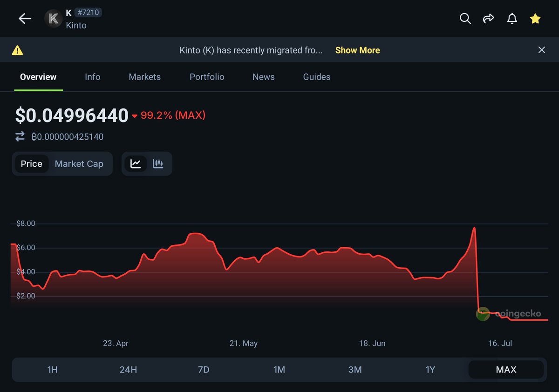559x392 pixels.
Task: Tap the chart peak before the crash
Action: tap(474, 228)
